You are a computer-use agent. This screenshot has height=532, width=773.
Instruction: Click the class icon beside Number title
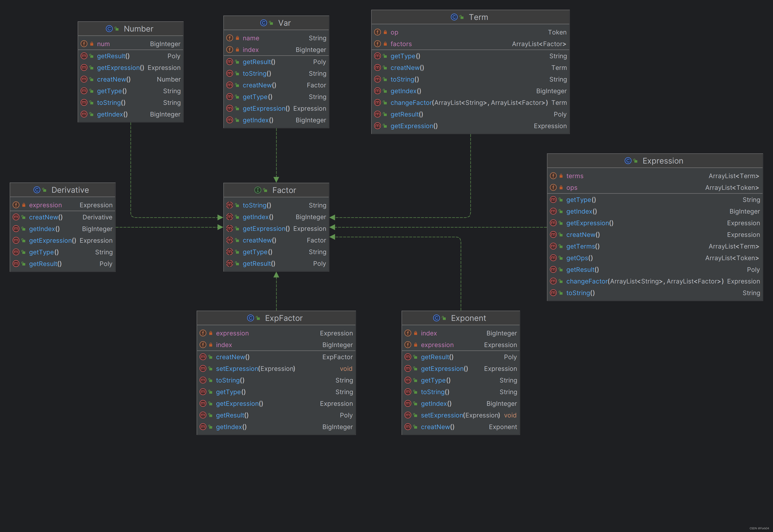point(109,29)
